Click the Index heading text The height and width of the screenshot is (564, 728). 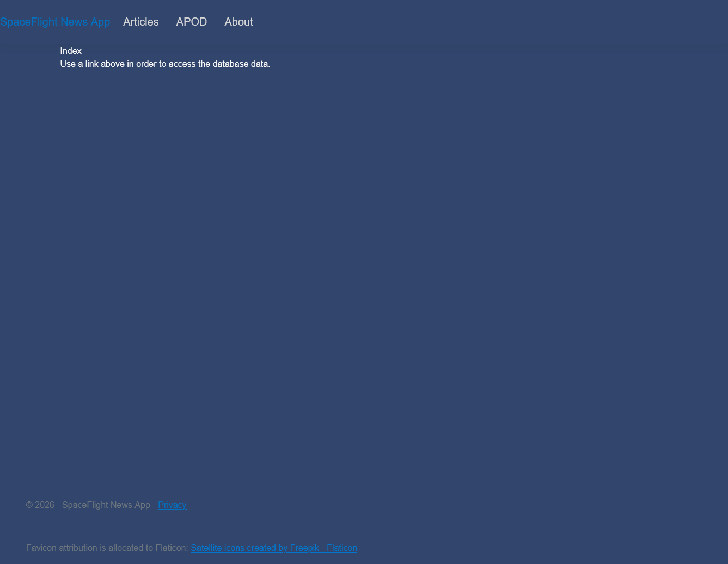71,51
